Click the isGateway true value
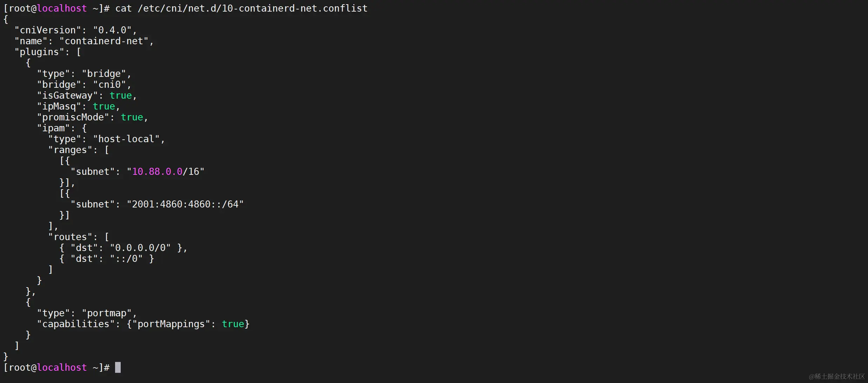Image resolution: width=868 pixels, height=383 pixels. (x=121, y=95)
